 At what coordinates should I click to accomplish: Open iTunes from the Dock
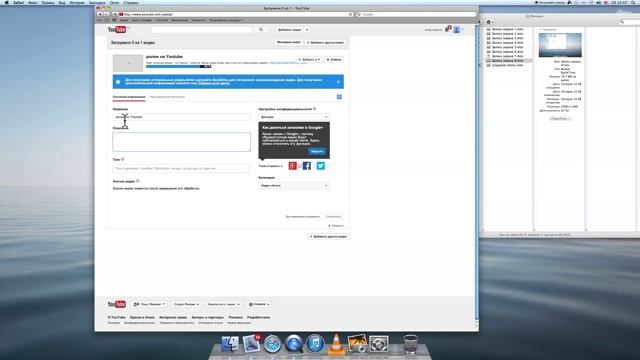[x=315, y=344]
